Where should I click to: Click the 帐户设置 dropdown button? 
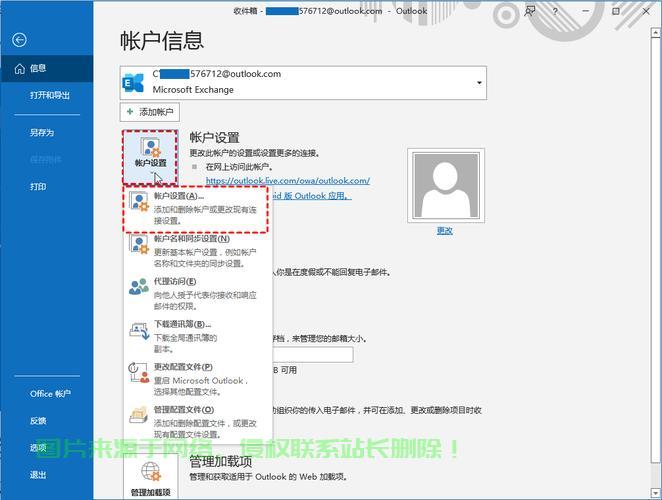(150, 158)
